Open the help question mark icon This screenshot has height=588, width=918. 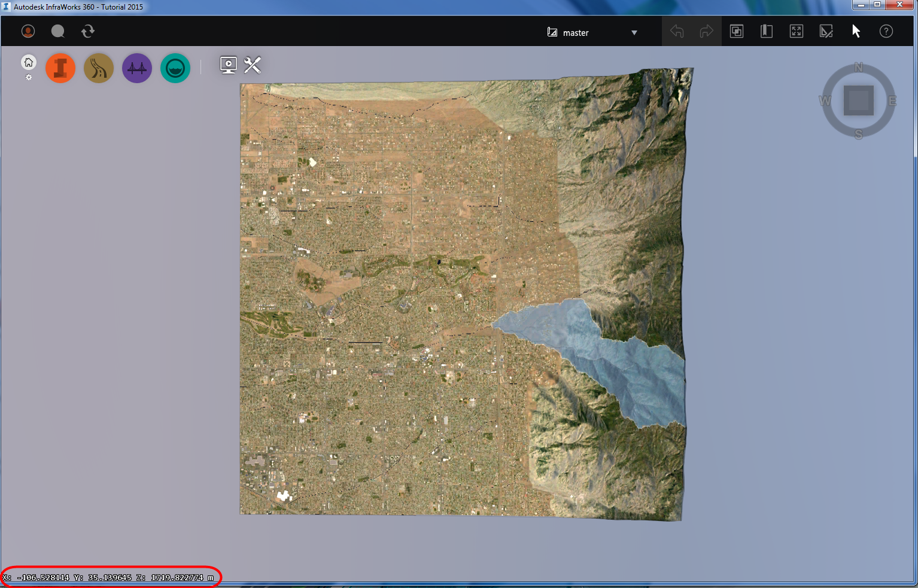pos(886,31)
